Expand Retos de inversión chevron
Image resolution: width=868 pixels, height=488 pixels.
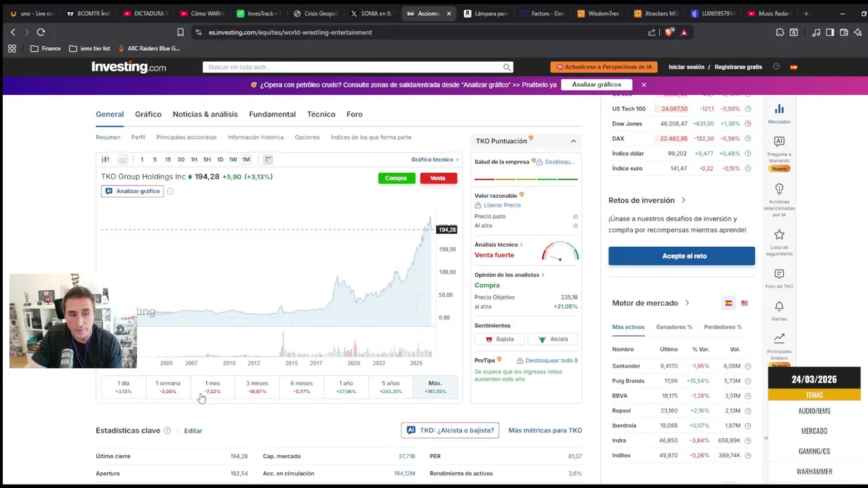coord(683,200)
